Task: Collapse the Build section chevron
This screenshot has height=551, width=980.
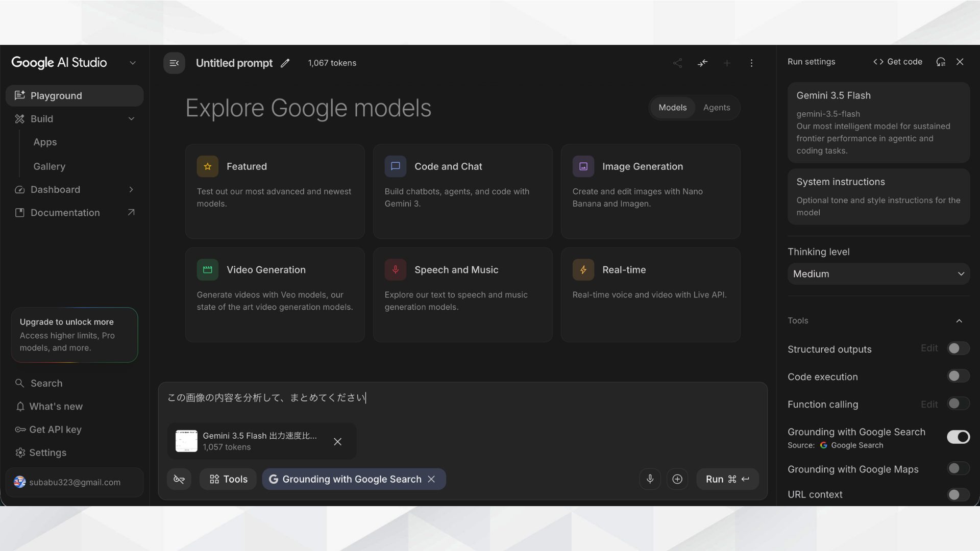Action: coord(131,119)
